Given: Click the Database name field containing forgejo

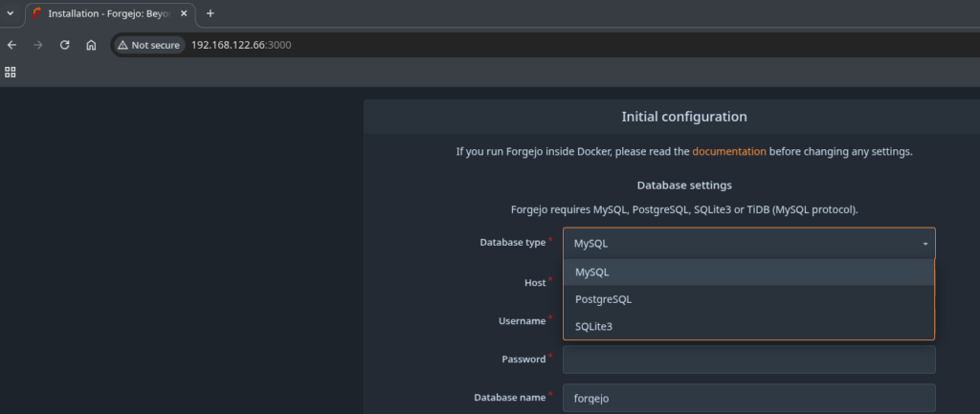Looking at the screenshot, I should point(748,397).
